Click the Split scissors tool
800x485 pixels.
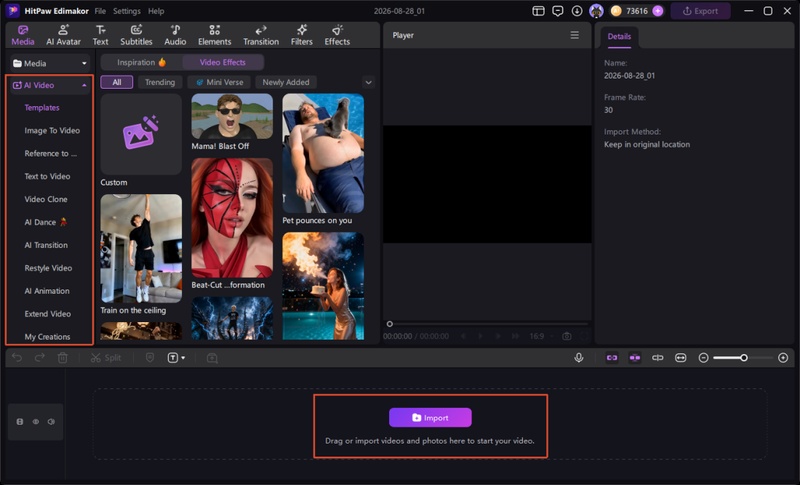tap(106, 358)
